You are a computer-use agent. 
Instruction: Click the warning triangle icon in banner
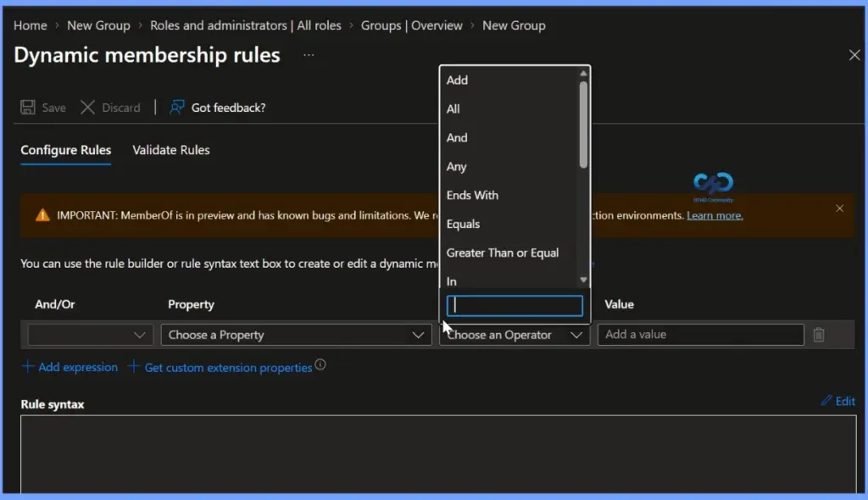(42, 215)
